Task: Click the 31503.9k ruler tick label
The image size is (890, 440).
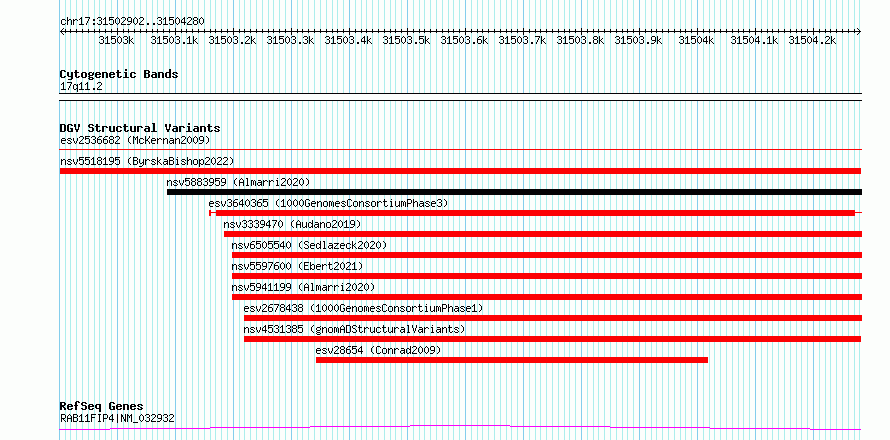Action: 638,40
